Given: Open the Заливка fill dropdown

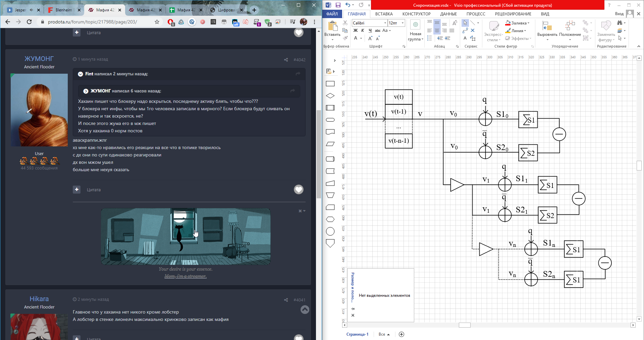Looking at the screenshot, I should coord(529,23).
